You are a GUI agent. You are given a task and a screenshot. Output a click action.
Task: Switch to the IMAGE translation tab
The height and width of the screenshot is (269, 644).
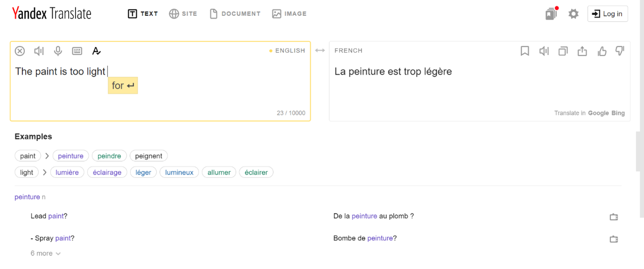point(289,14)
